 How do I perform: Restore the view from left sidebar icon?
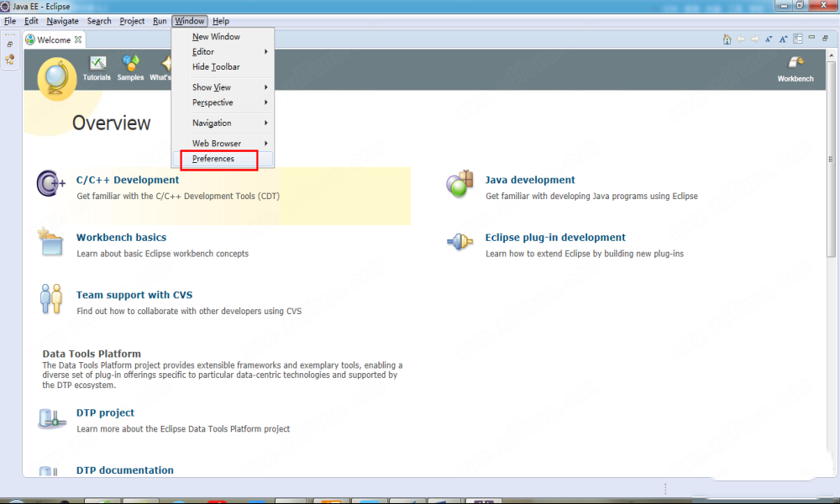pyautogui.click(x=10, y=45)
